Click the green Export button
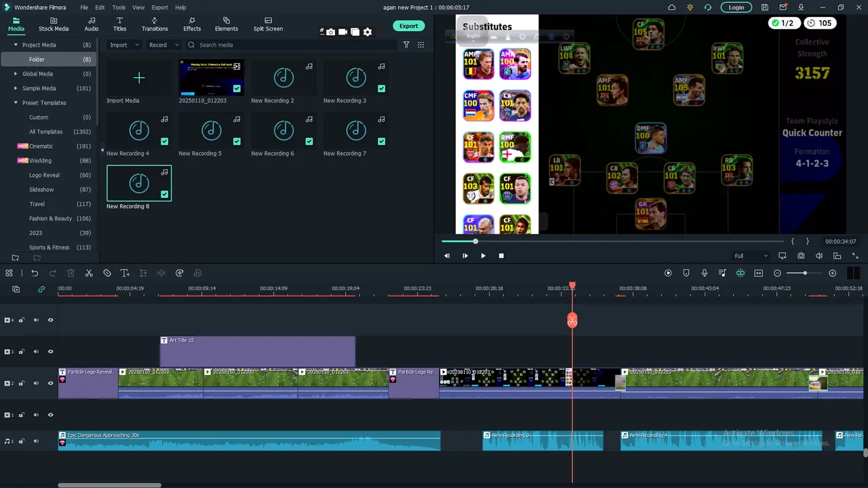Screen dimensions: 868x488 (408, 26)
